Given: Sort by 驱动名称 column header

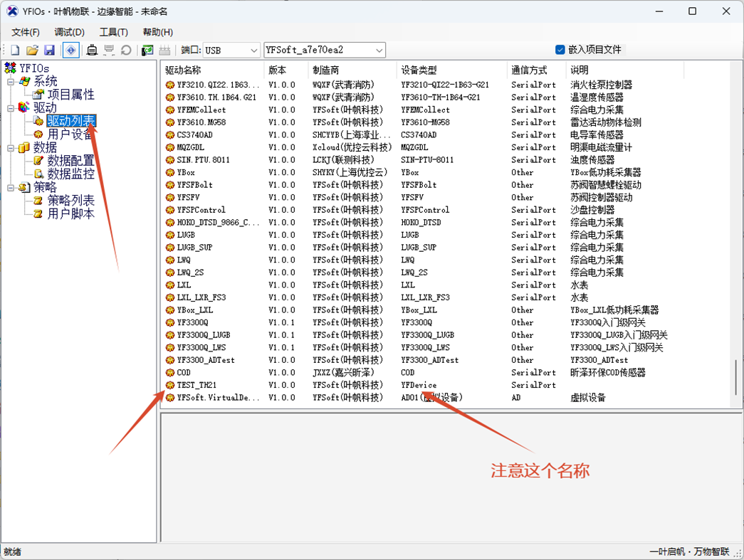Looking at the screenshot, I should 213,70.
